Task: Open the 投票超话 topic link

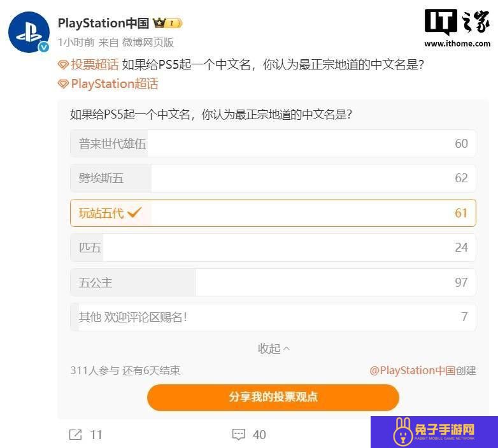Action: click(95, 64)
